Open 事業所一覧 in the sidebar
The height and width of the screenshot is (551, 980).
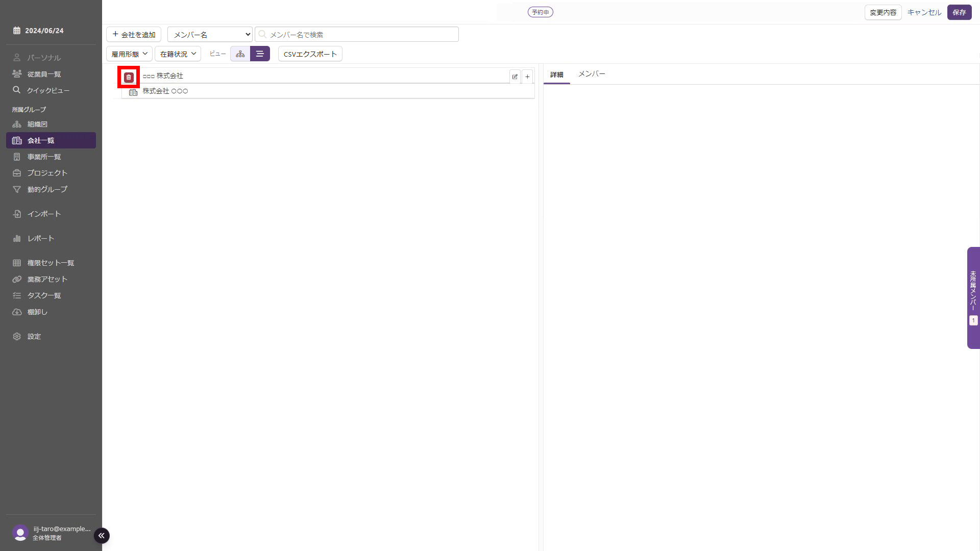(51, 157)
